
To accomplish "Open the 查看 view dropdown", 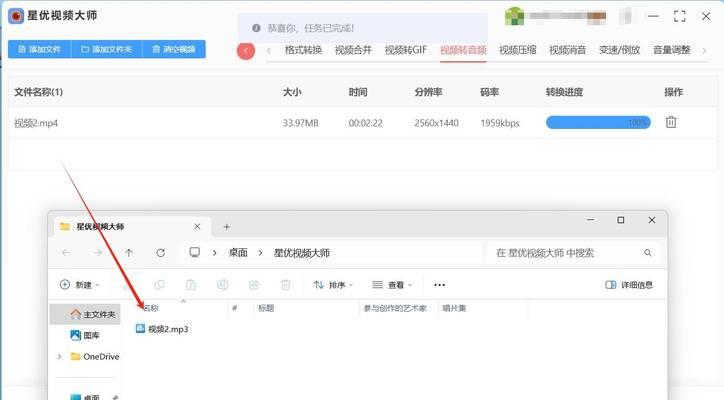I will [392, 285].
